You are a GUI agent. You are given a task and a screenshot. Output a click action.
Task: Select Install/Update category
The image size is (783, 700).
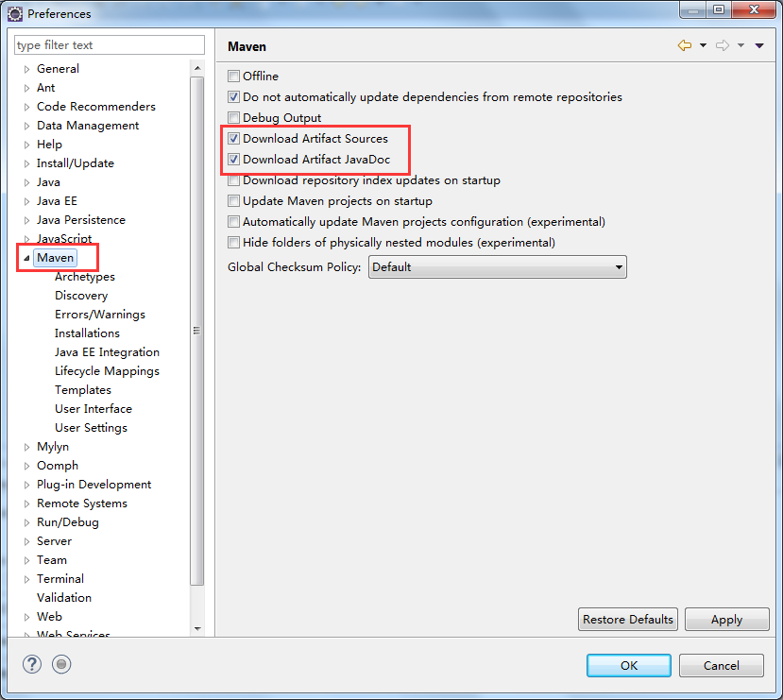[76, 163]
